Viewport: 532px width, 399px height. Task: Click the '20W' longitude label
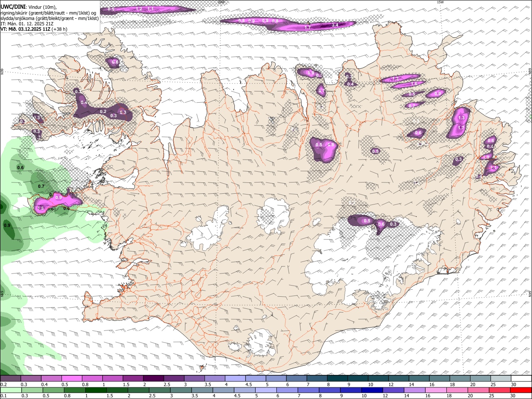[x=221, y=2]
